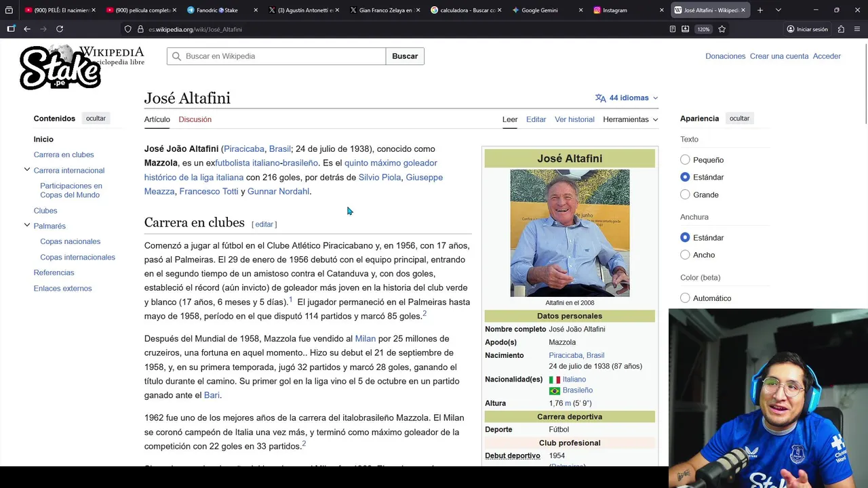The image size is (868, 488).
Task: Select Grande text size
Action: point(685,195)
